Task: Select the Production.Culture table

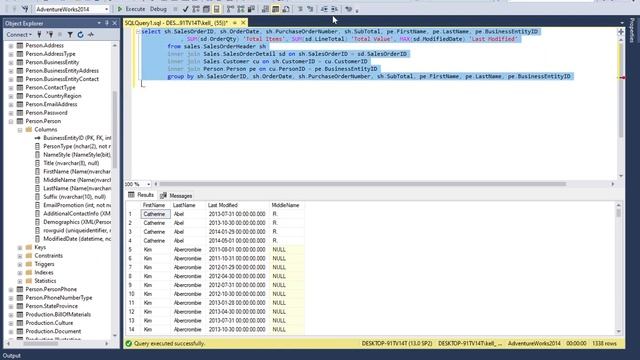Action: coord(49,323)
